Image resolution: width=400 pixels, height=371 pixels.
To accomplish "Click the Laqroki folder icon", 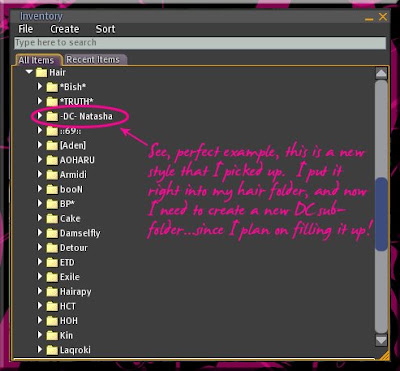I will pyautogui.click(x=52, y=350).
